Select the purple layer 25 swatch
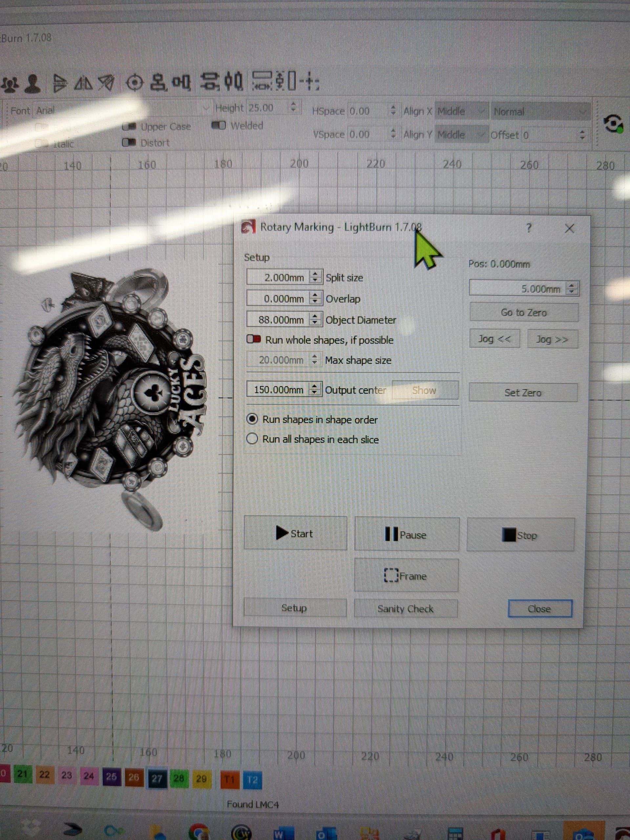Image resolution: width=630 pixels, height=840 pixels. [x=111, y=776]
